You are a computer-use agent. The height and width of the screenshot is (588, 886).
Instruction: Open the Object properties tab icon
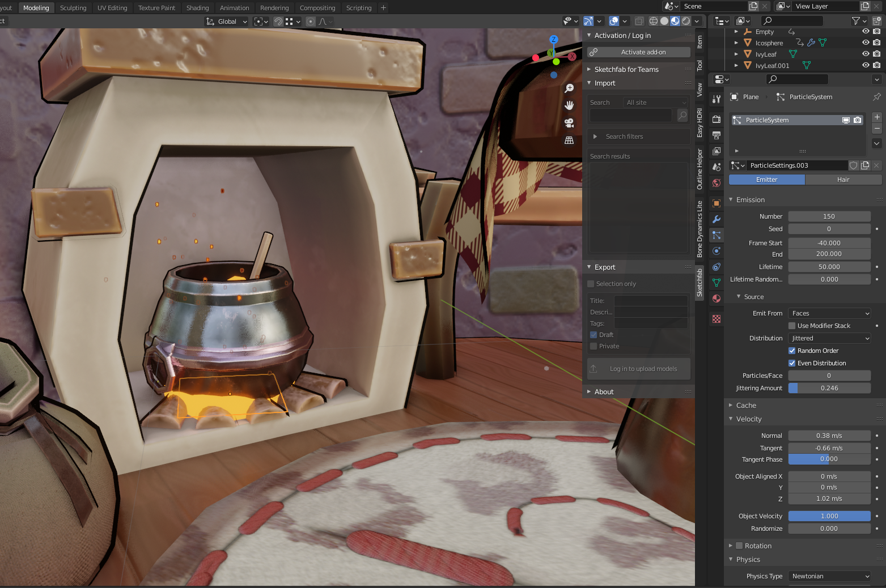(717, 203)
